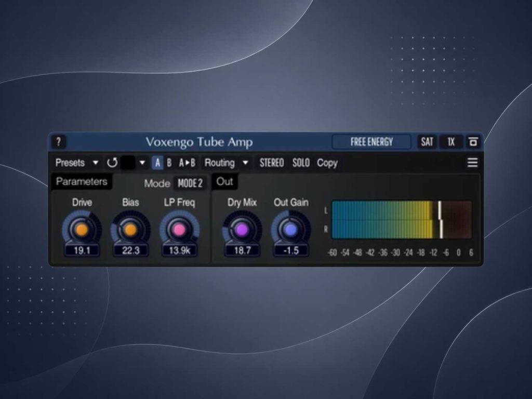
Task: Click the LP Freq value 13.9k
Action: coord(179,251)
